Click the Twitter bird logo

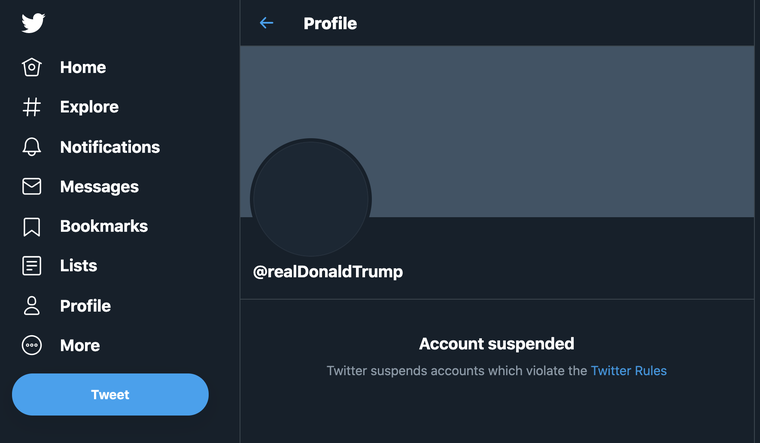tap(35, 23)
